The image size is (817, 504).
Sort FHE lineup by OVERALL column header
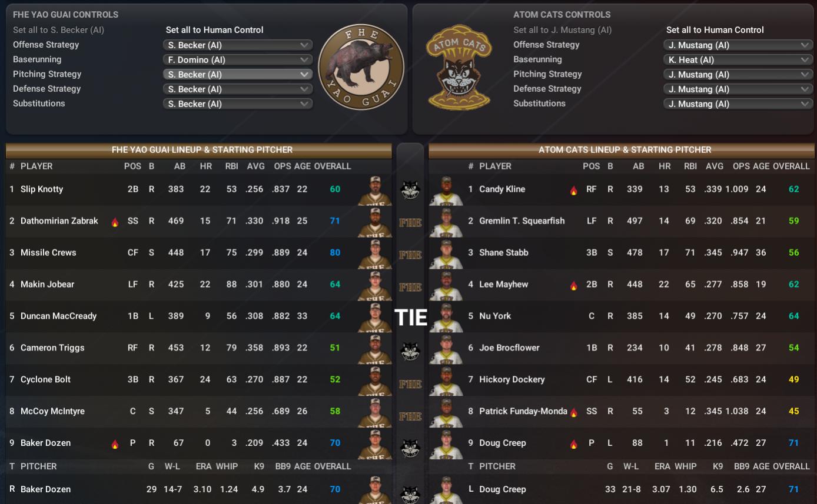pos(333,166)
